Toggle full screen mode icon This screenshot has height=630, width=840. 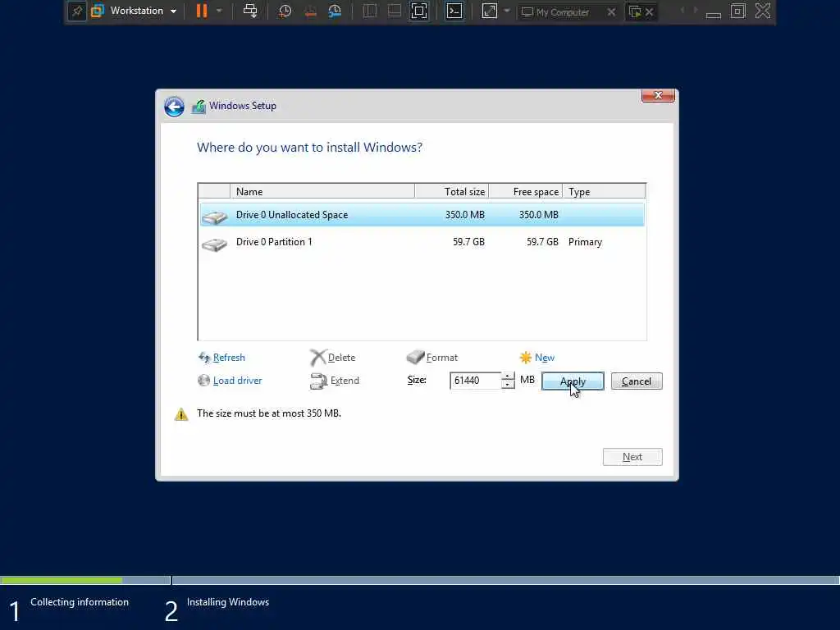[419, 11]
